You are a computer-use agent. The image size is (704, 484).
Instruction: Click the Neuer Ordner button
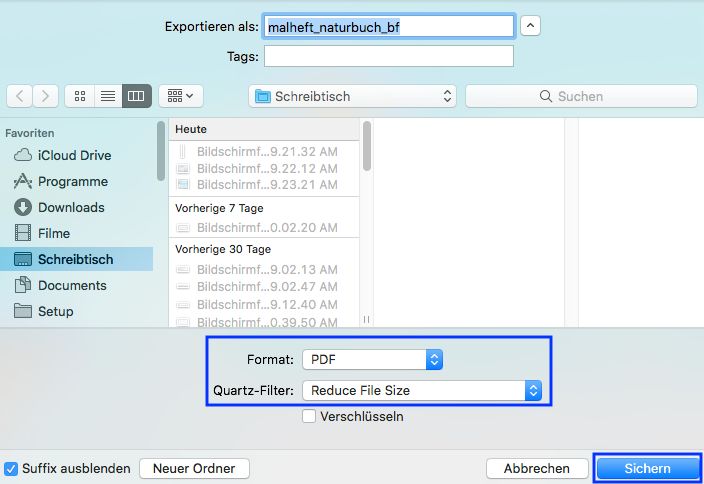coord(194,469)
